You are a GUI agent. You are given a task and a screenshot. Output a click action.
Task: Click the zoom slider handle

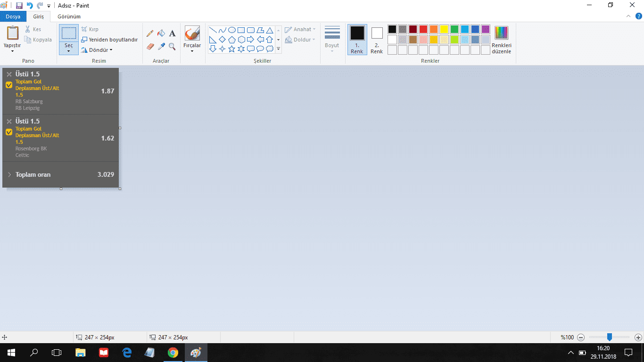point(609,337)
